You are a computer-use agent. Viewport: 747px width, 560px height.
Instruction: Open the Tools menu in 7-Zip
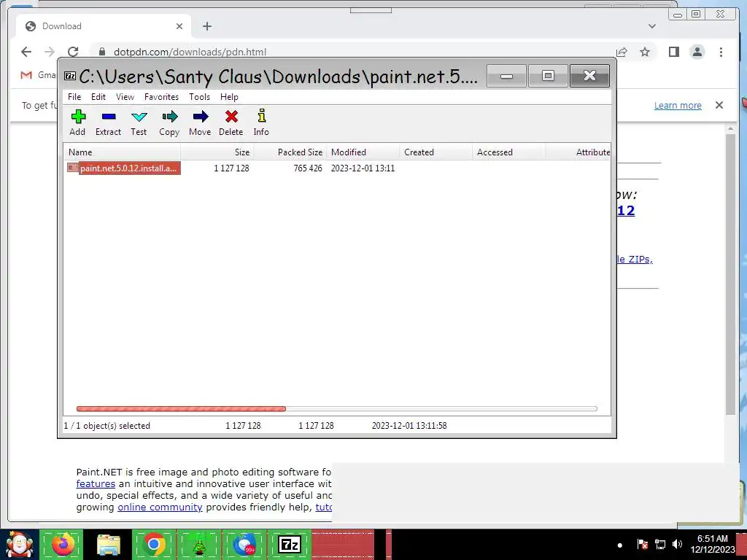pyautogui.click(x=199, y=97)
